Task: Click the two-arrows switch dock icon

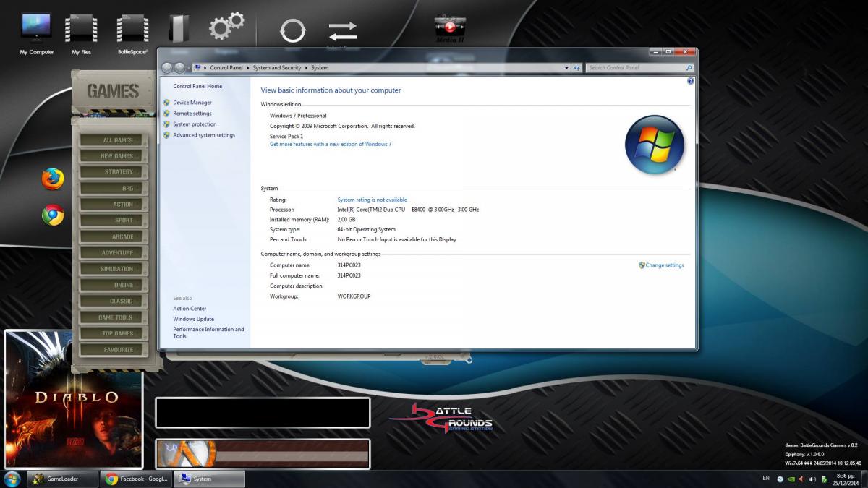Action: [343, 31]
